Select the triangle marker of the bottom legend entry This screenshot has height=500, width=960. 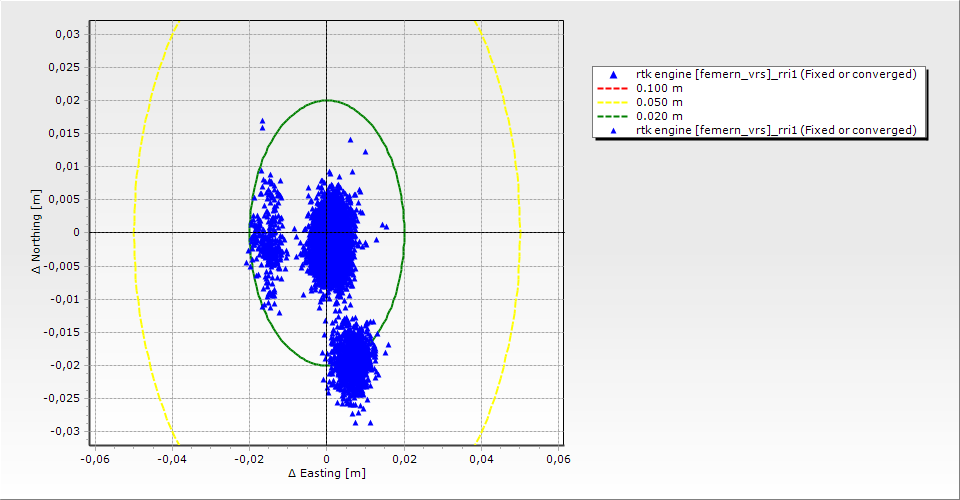(614, 130)
